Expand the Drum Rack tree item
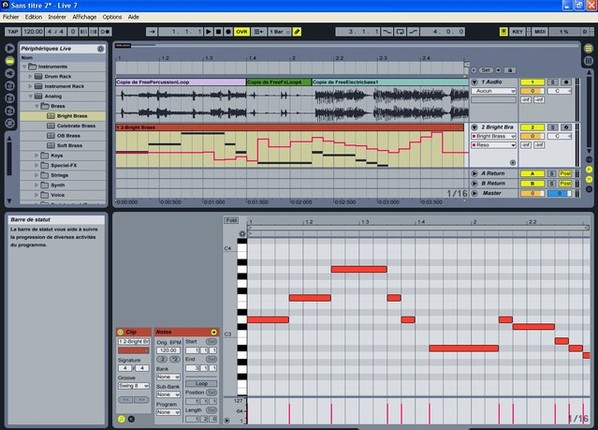The width and height of the screenshot is (598, 430). click(31, 76)
